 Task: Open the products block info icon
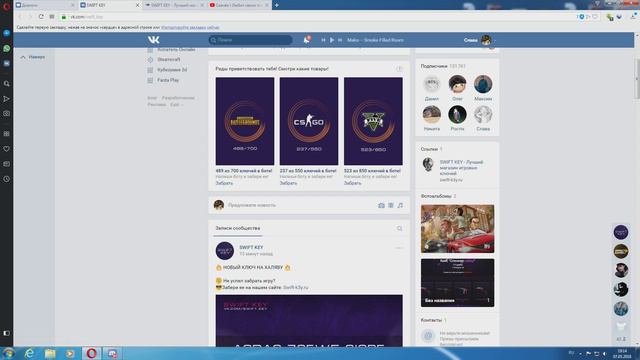click(399, 69)
